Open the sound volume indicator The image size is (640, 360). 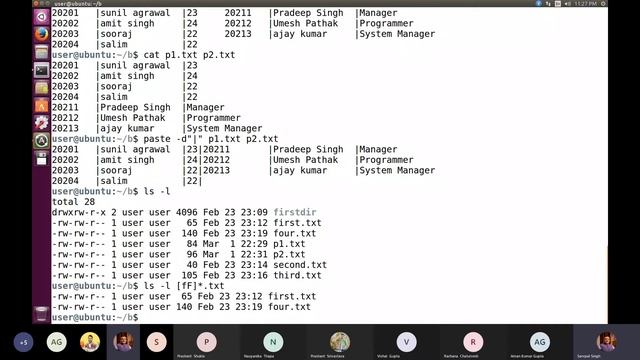coord(568,3)
